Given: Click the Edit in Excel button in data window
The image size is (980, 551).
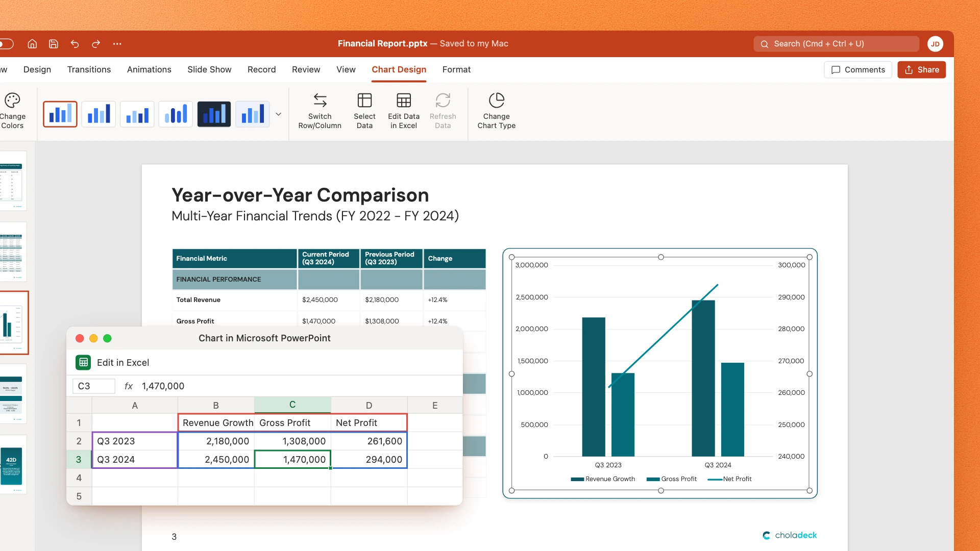Looking at the screenshot, I should click(112, 362).
